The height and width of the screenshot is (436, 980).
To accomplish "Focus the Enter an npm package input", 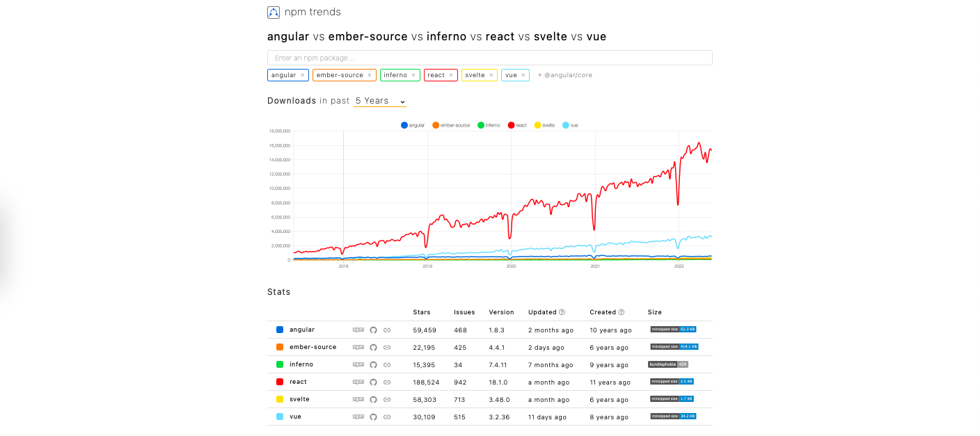I will 489,58.
